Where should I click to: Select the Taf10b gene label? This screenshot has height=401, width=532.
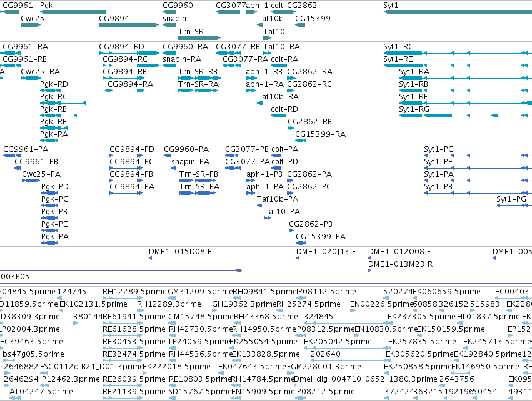[270, 19]
